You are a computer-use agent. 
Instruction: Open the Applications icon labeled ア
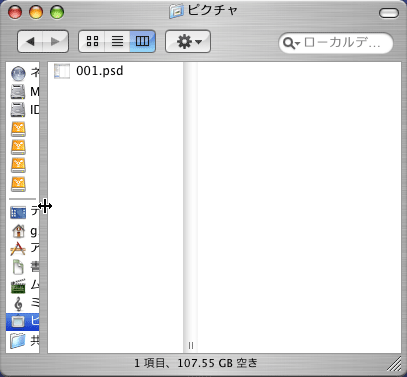pos(18,249)
